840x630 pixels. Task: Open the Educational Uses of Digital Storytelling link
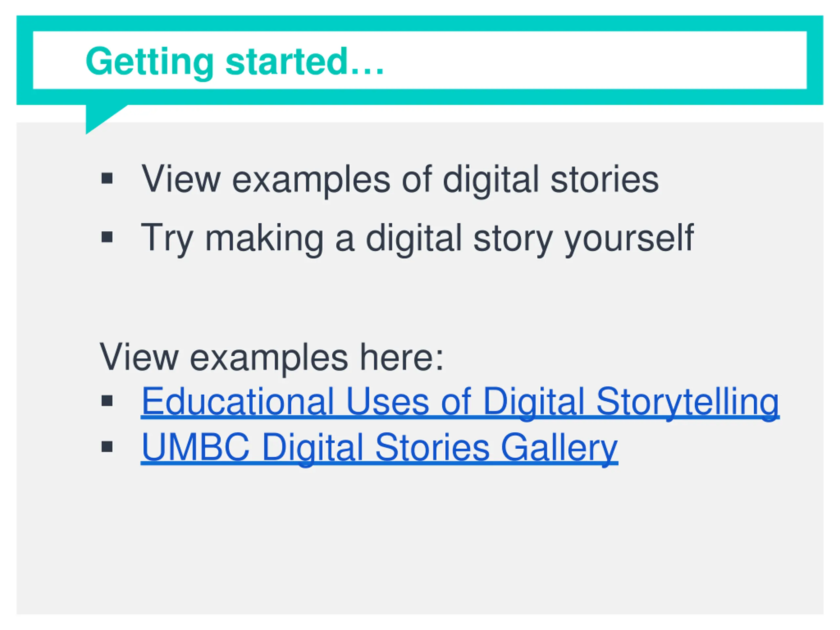click(460, 402)
